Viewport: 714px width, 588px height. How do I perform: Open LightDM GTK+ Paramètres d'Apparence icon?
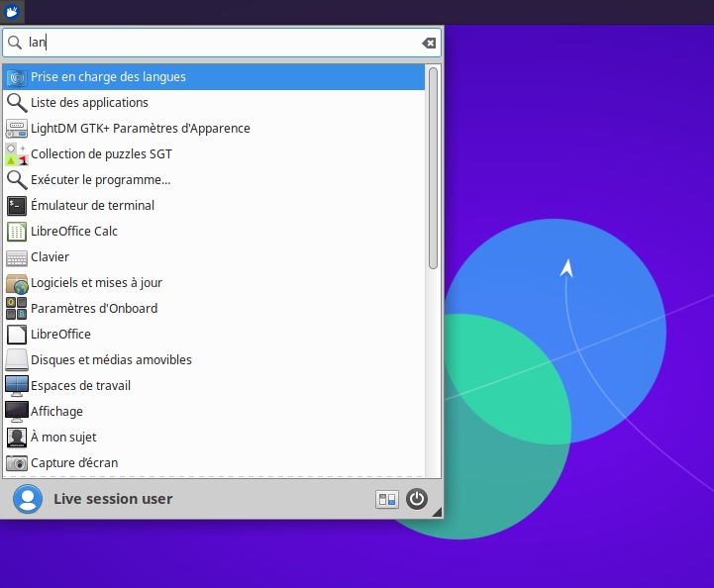click(x=17, y=129)
